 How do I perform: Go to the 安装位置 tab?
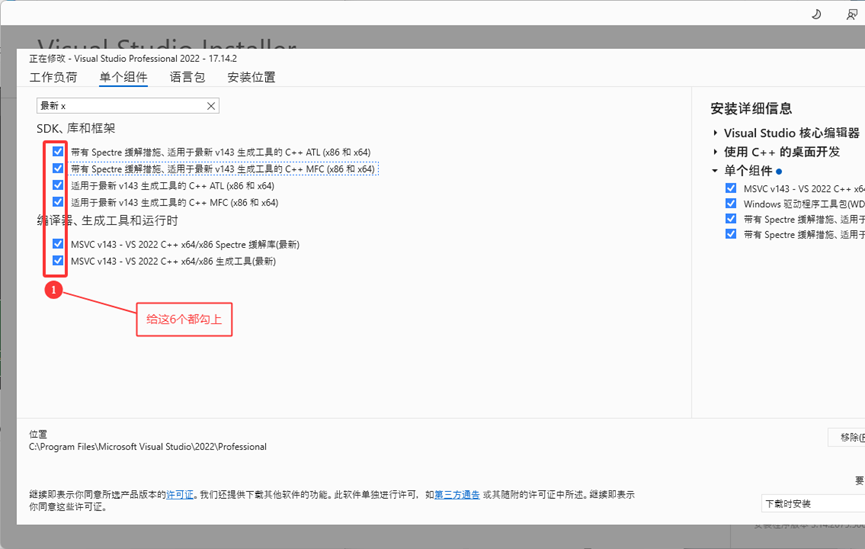[x=251, y=77]
